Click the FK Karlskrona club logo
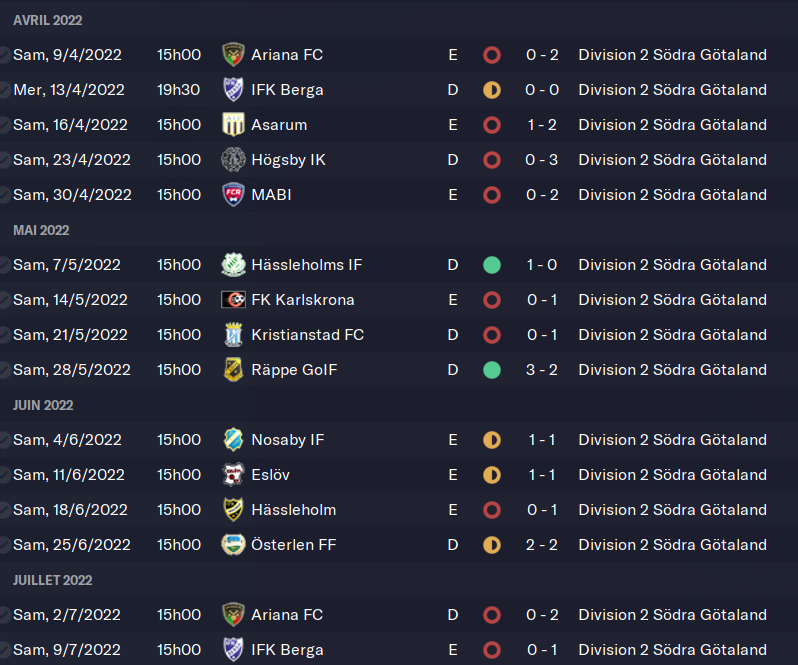798x665 pixels. [233, 300]
